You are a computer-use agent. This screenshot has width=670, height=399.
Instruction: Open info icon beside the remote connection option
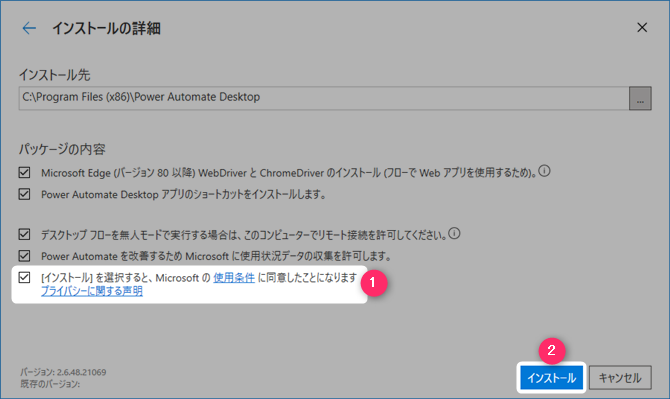454,233
